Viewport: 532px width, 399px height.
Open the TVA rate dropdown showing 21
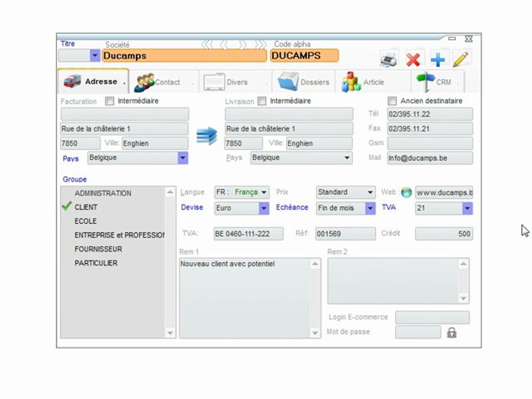coord(467,208)
